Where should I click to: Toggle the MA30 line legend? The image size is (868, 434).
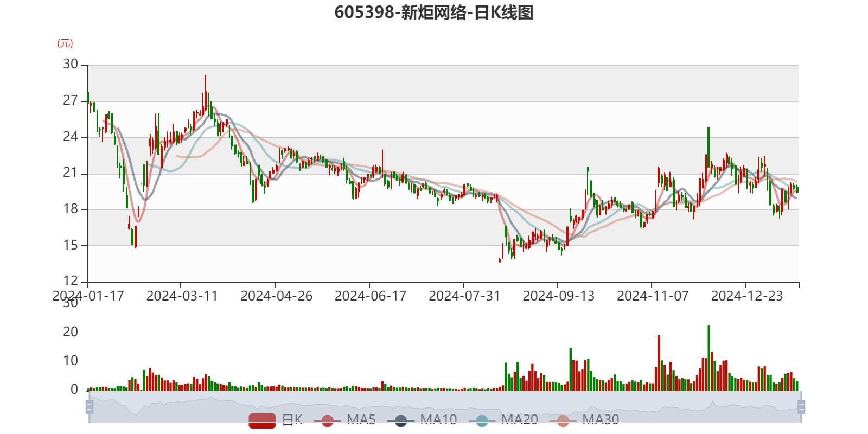(x=584, y=420)
